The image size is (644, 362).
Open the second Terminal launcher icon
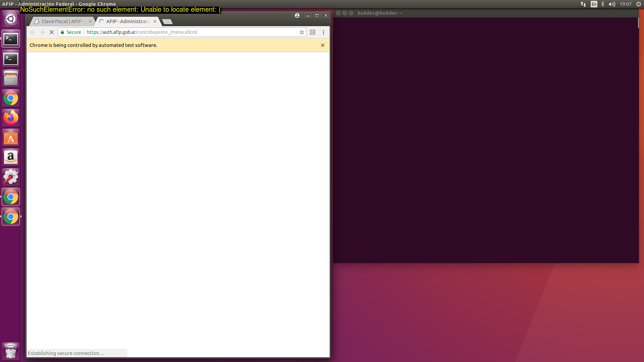pyautogui.click(x=11, y=59)
